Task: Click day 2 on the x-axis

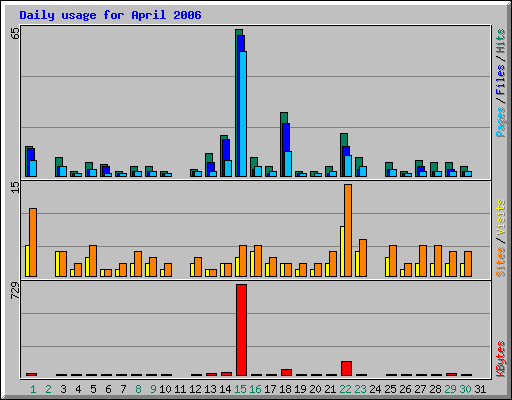Action: coord(48,389)
